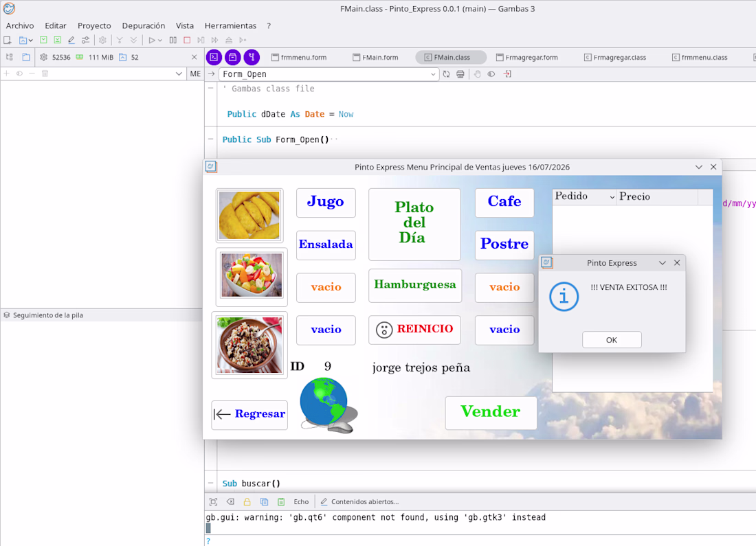This screenshot has height=546, width=756.
Task: Pause the program with the pause icon
Action: point(173,40)
